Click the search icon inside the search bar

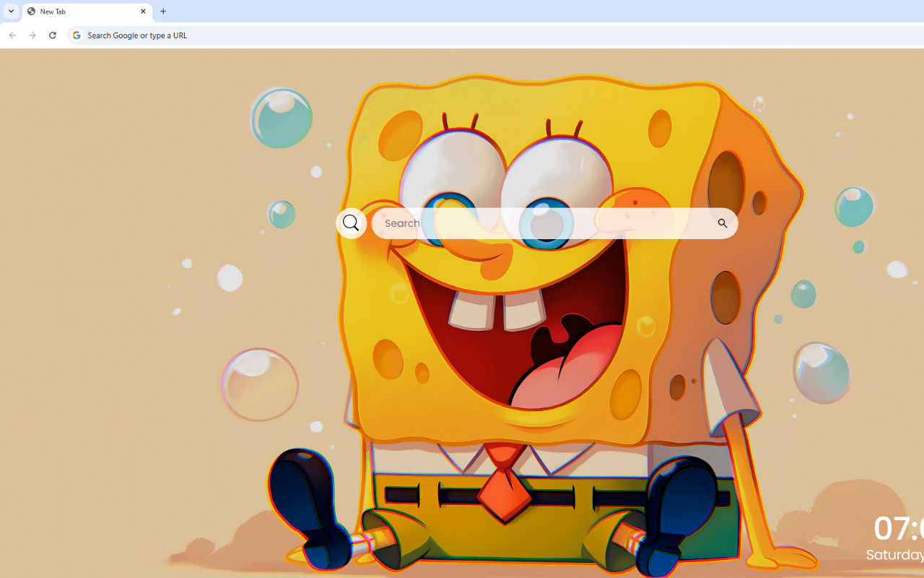(723, 223)
